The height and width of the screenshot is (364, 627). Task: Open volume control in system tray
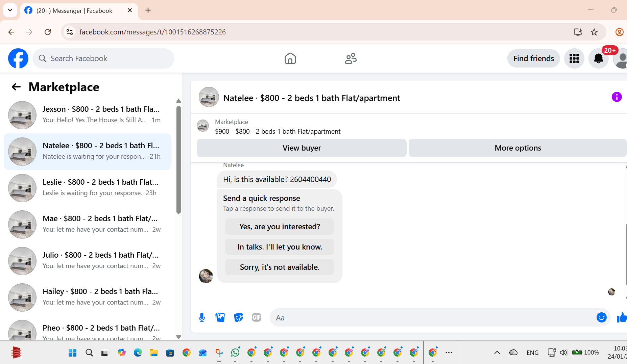tap(563, 353)
